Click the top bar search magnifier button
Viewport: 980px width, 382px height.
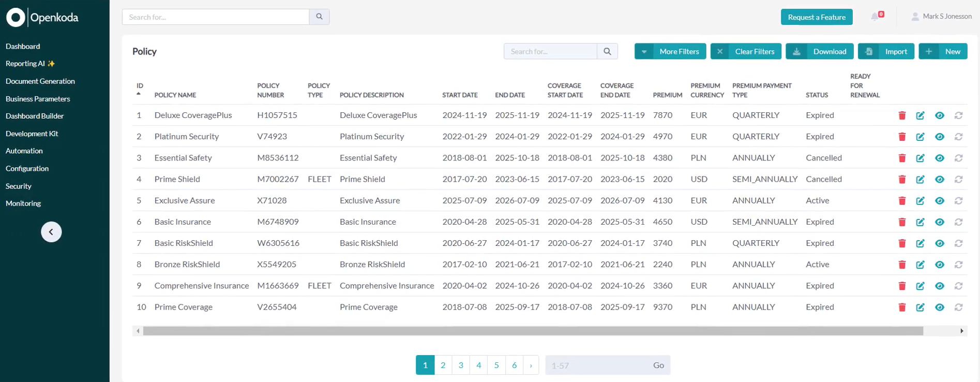(319, 17)
